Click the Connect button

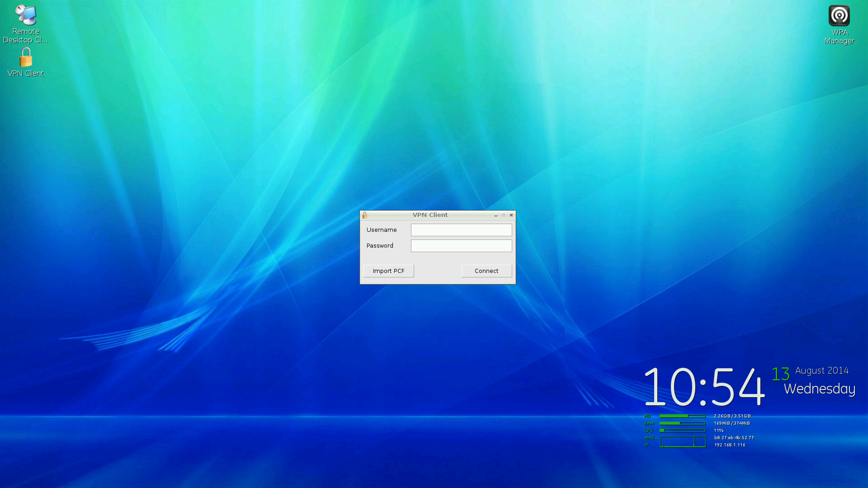[486, 271]
